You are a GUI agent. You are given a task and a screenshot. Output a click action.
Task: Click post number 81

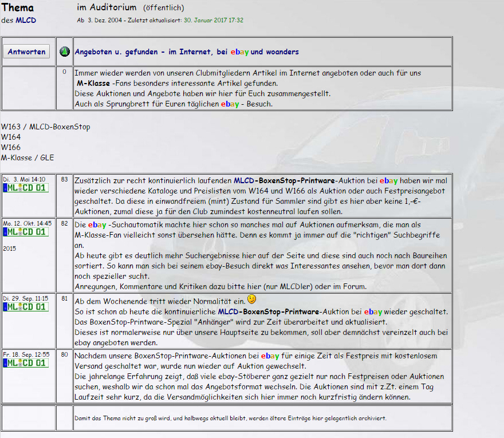(x=65, y=298)
